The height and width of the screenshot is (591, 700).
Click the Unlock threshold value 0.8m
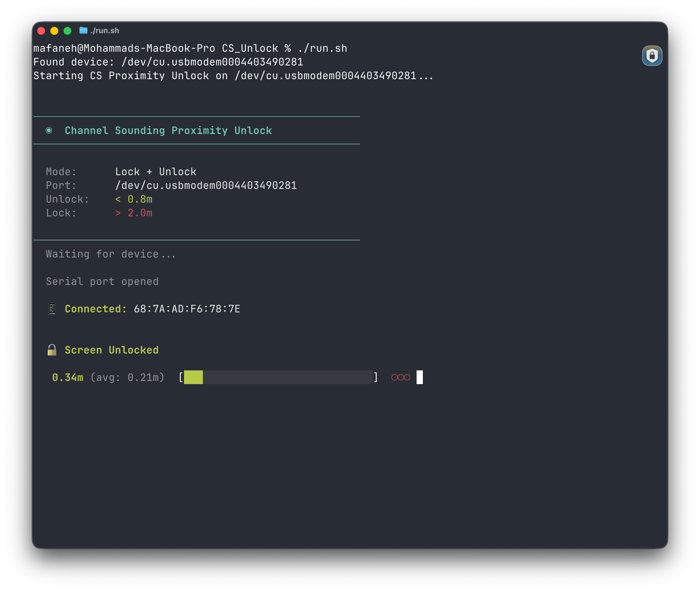pos(134,199)
